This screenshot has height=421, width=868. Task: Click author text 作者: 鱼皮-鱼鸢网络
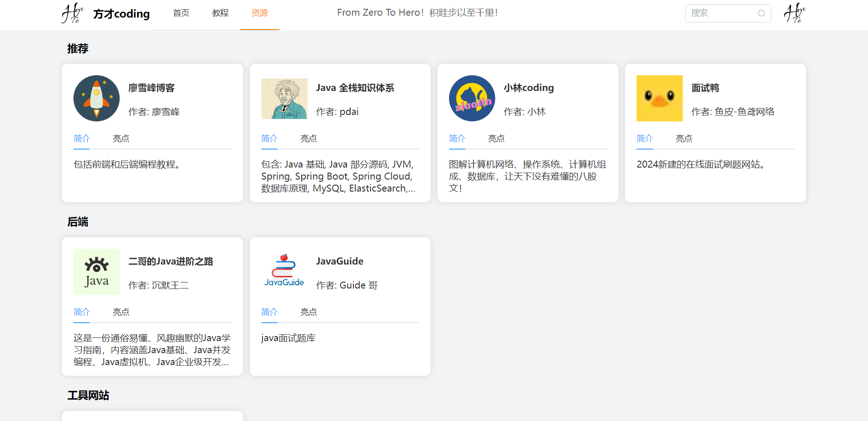733,112
